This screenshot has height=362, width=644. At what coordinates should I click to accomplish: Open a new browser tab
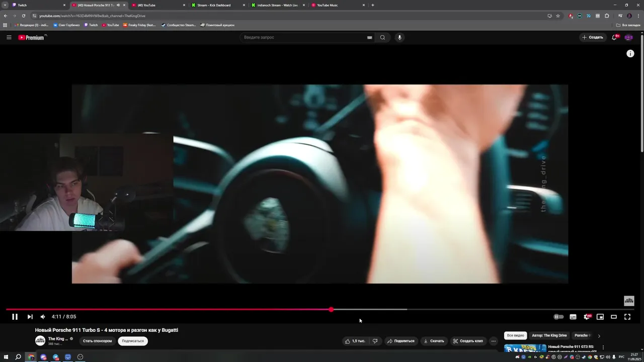pyautogui.click(x=372, y=5)
